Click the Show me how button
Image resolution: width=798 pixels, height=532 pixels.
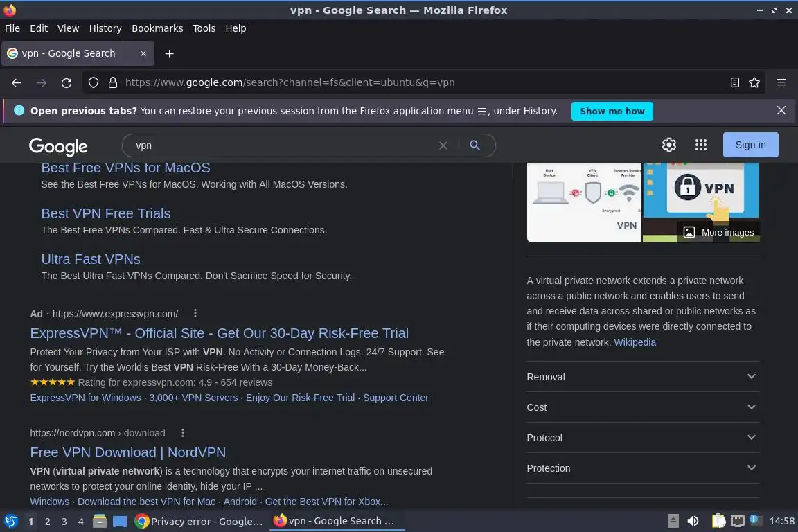(x=612, y=111)
